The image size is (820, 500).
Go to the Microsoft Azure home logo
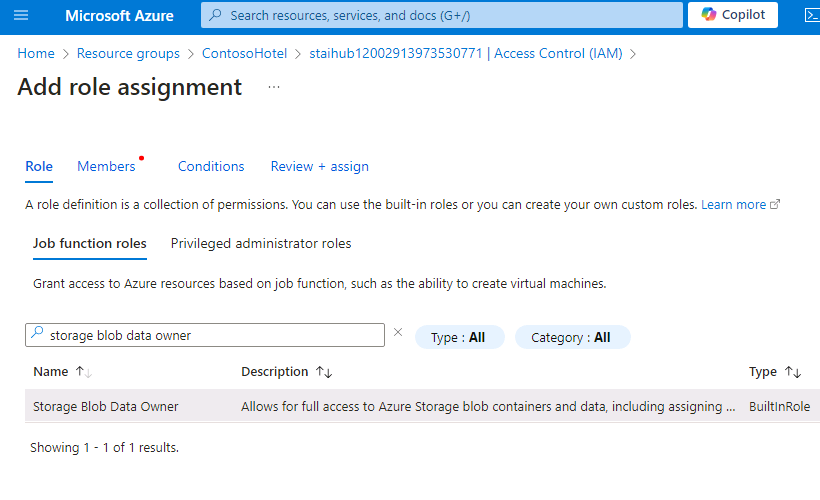click(x=119, y=16)
